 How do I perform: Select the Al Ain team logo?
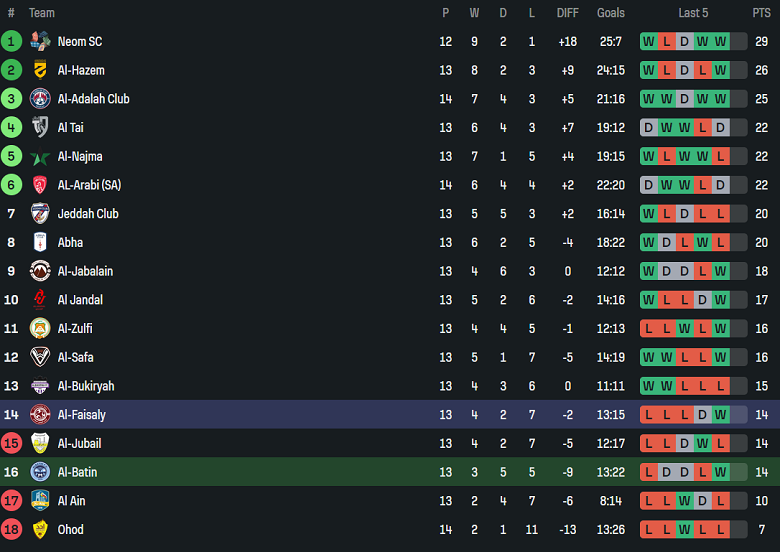coord(40,500)
